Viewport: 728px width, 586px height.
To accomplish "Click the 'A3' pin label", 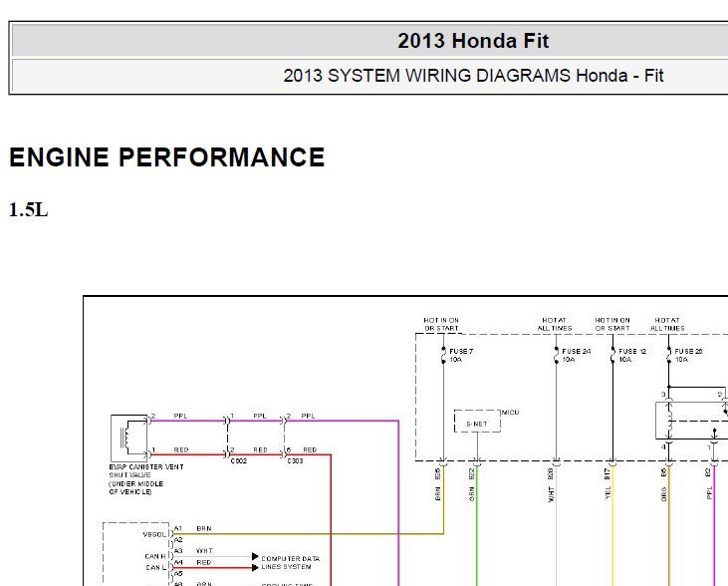I will (x=178, y=551).
